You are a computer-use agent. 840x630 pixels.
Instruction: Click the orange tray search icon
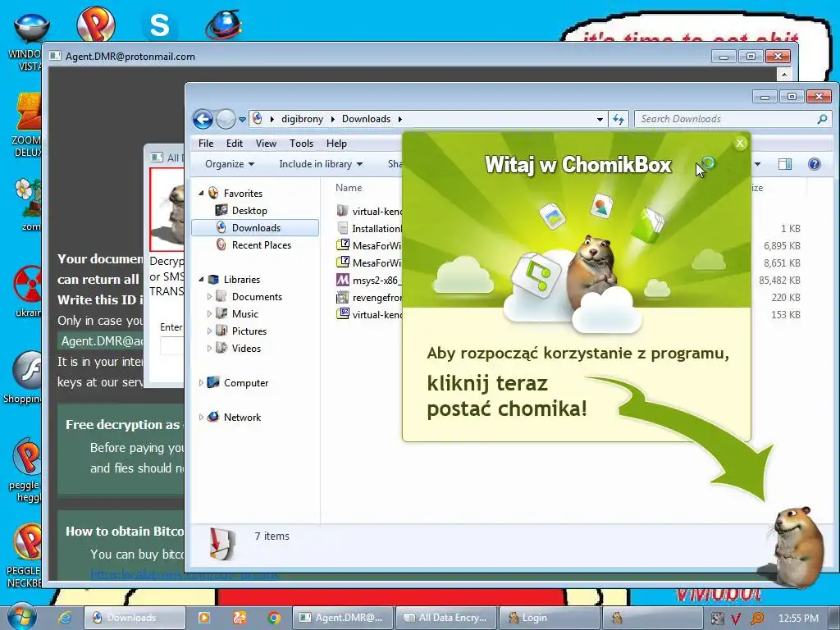point(757,619)
